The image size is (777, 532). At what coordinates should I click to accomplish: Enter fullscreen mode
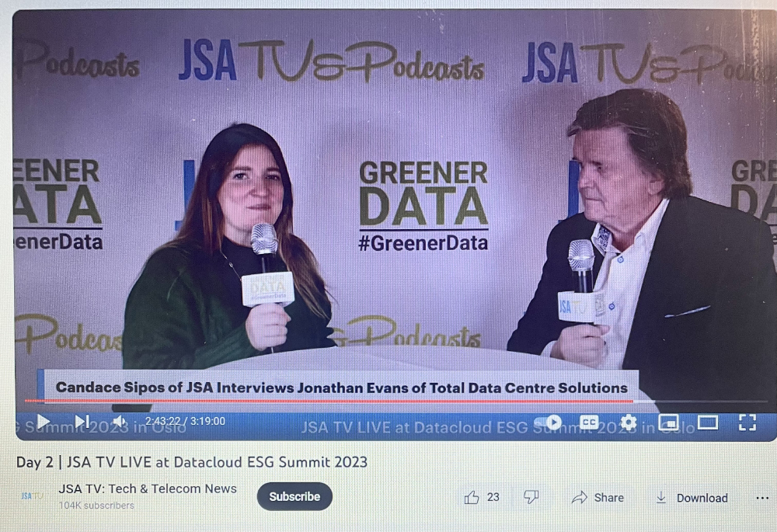(x=747, y=422)
